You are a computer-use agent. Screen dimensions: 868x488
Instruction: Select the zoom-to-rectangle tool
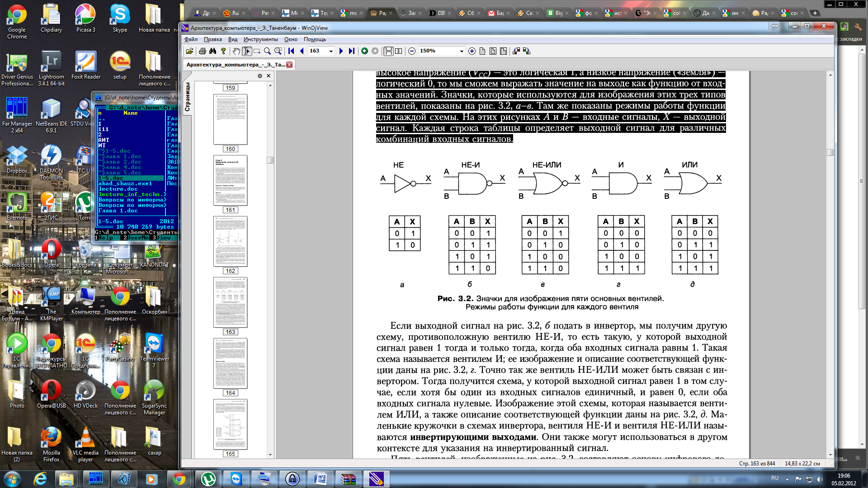(x=278, y=51)
